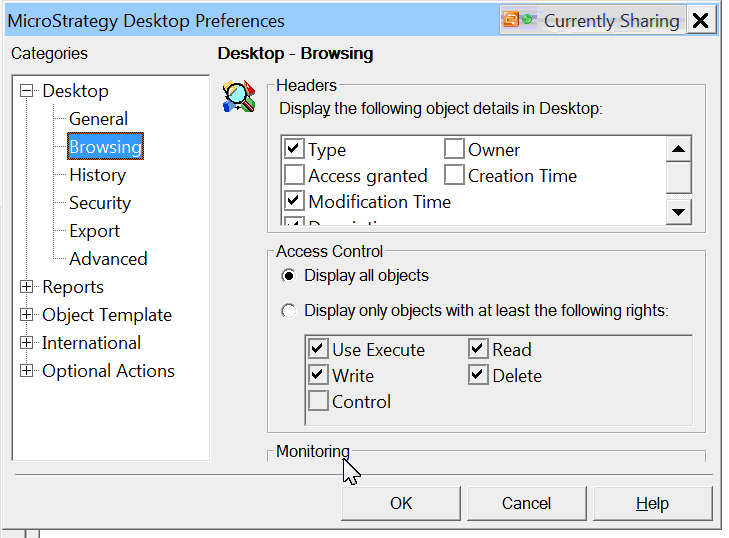This screenshot has width=729, height=538.
Task: Open Help for preferences
Action: (x=652, y=503)
